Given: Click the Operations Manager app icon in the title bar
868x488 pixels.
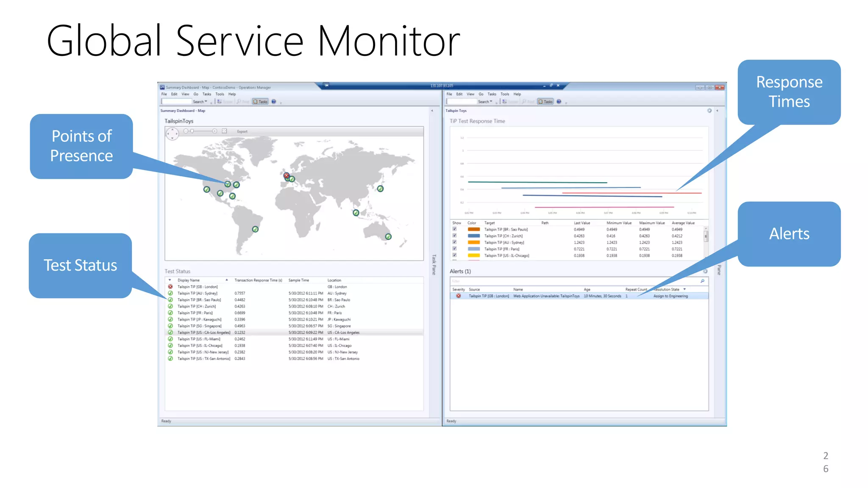Looking at the screenshot, I should 162,87.
